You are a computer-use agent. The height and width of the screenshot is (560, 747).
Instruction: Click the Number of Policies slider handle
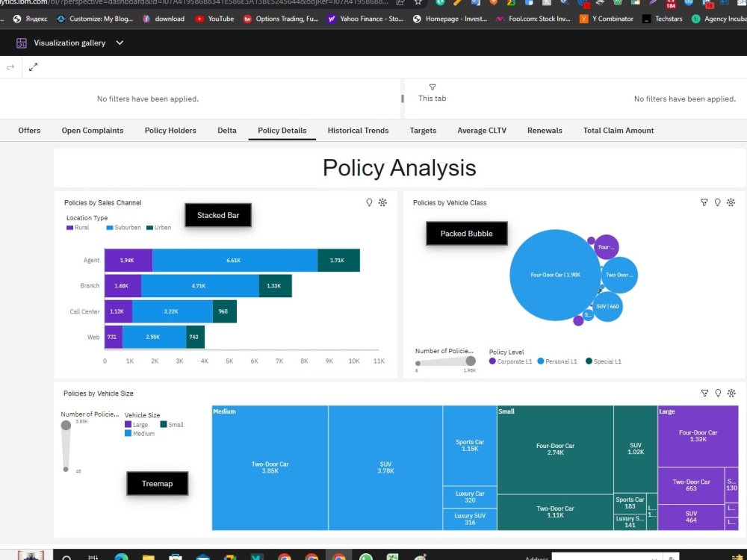(x=470, y=361)
